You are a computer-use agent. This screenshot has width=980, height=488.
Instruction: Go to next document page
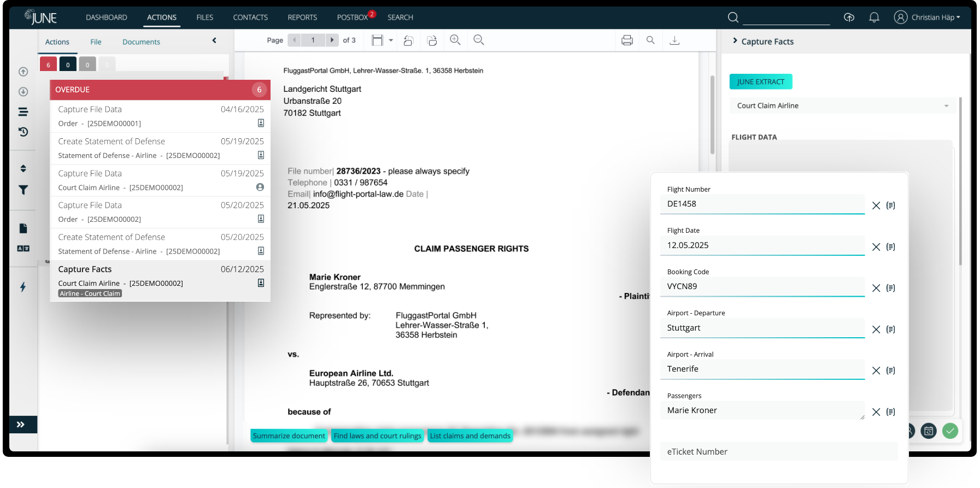coord(332,40)
